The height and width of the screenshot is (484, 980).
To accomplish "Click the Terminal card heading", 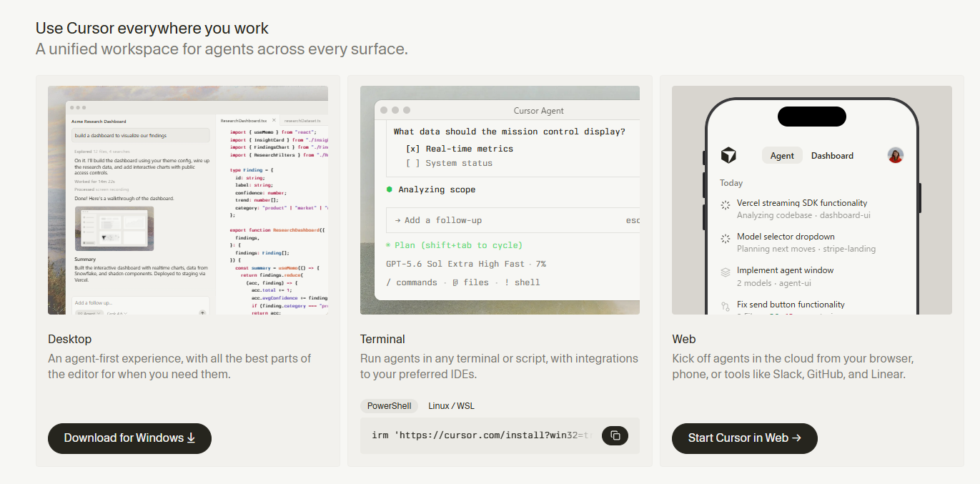I will [382, 339].
